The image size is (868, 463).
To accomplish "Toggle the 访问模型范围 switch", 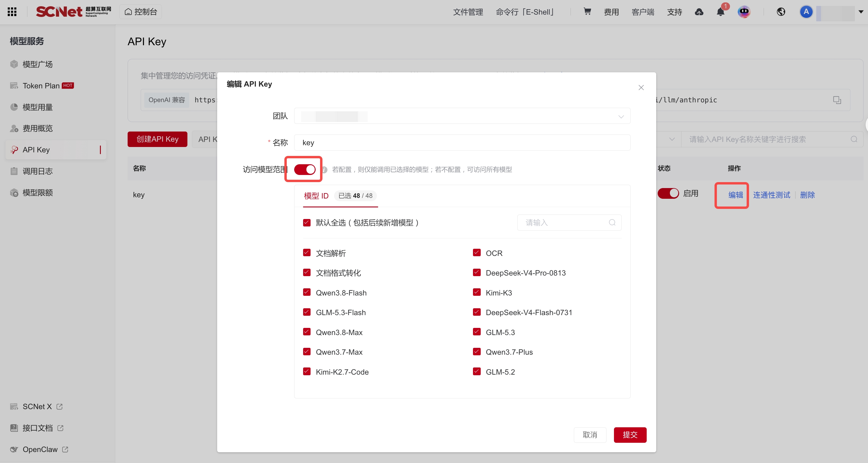I will (x=305, y=169).
